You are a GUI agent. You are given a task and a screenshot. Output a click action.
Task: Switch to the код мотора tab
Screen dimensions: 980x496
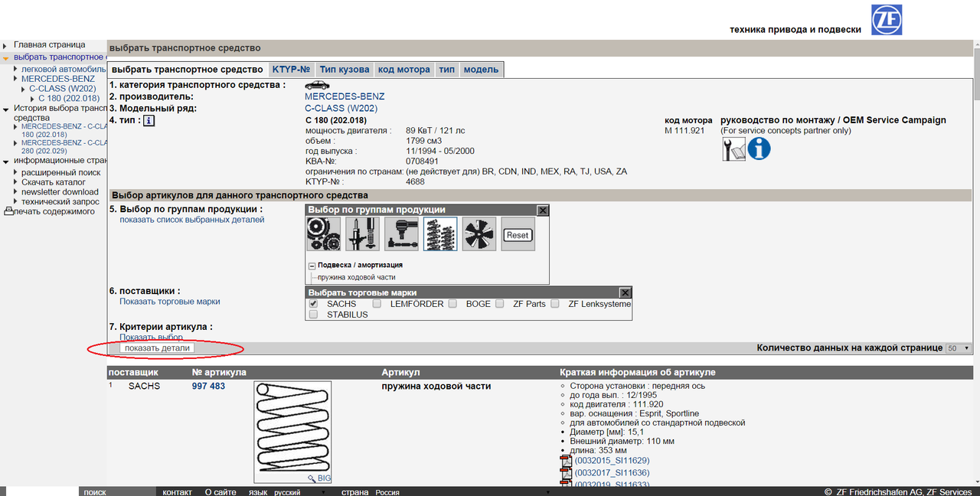(404, 70)
